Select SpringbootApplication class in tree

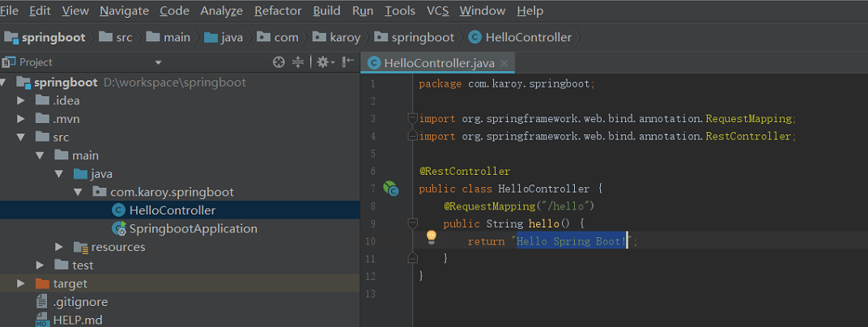tap(180, 228)
